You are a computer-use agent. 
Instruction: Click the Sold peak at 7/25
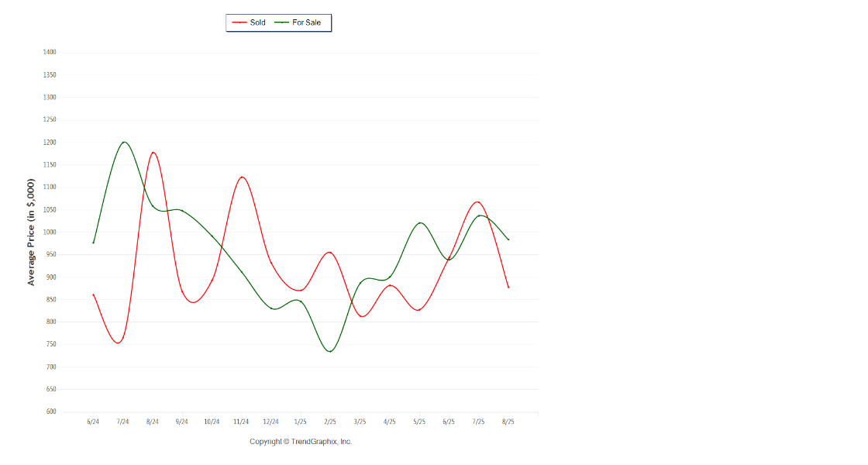pyautogui.click(x=478, y=202)
